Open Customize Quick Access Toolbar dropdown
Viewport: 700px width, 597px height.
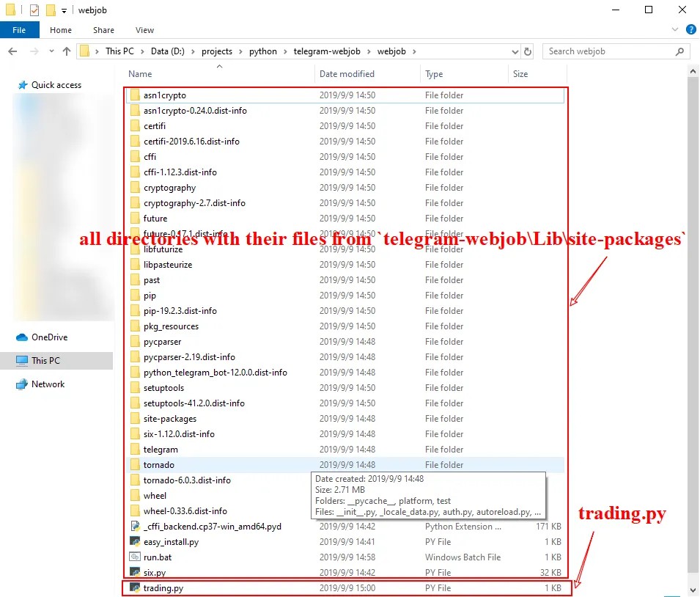tap(64, 11)
